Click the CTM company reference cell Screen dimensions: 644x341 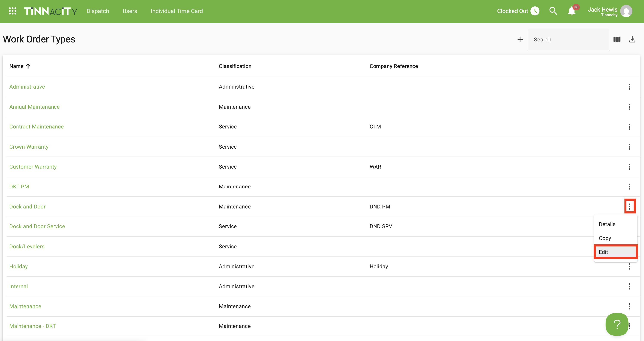[375, 127]
